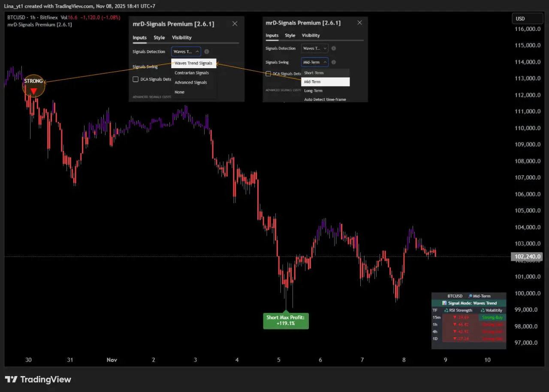Select the Contrarian Signals option
This screenshot has width=549, height=392.
pyautogui.click(x=192, y=73)
